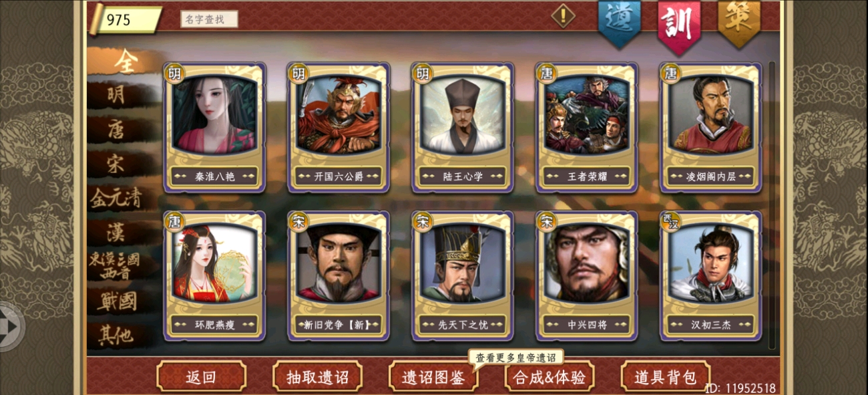The width and height of the screenshot is (868, 395).
Task: Click the arrow icon on left edge
Action: (12, 326)
